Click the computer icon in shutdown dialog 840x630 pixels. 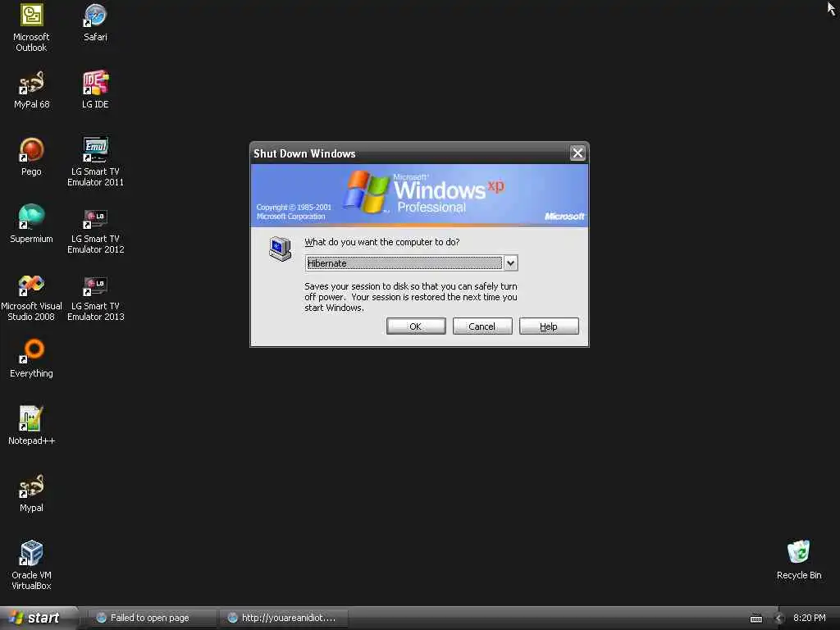point(280,249)
